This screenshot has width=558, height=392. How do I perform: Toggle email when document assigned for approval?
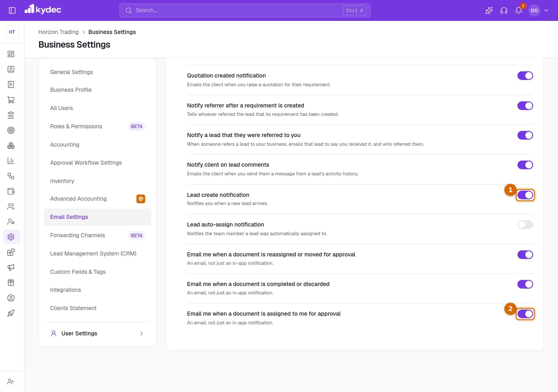tap(525, 314)
